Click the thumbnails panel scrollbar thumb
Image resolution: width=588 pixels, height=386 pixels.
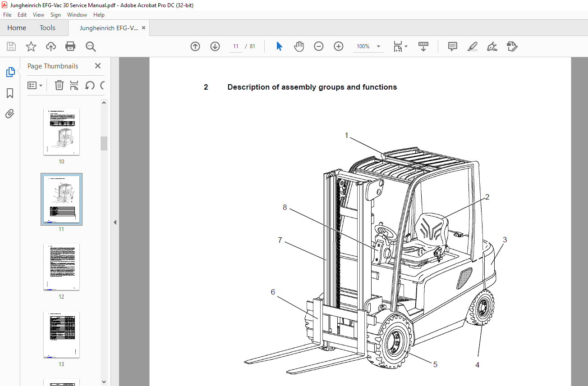(104, 143)
